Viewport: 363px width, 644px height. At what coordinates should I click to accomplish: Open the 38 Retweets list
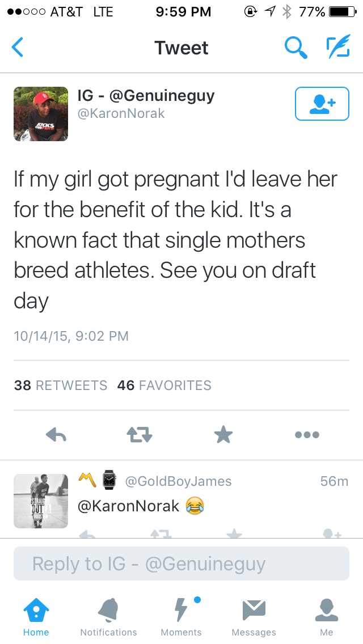[x=61, y=385]
